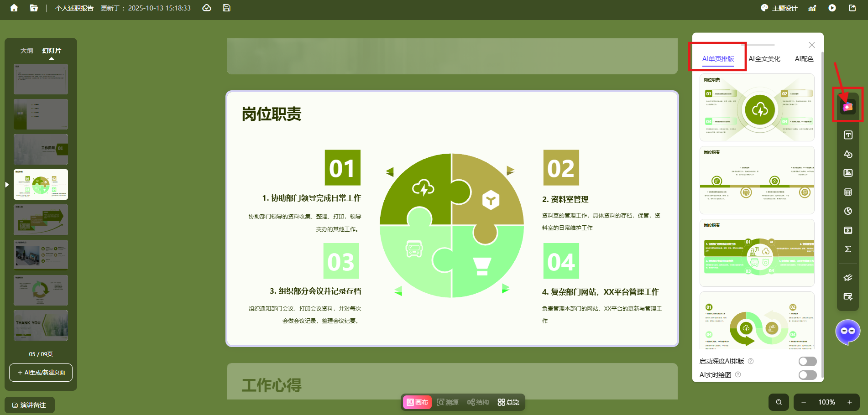Screen dimensions: 868x415
Task: Click the AI生成/新建页面 button
Action: tap(41, 373)
